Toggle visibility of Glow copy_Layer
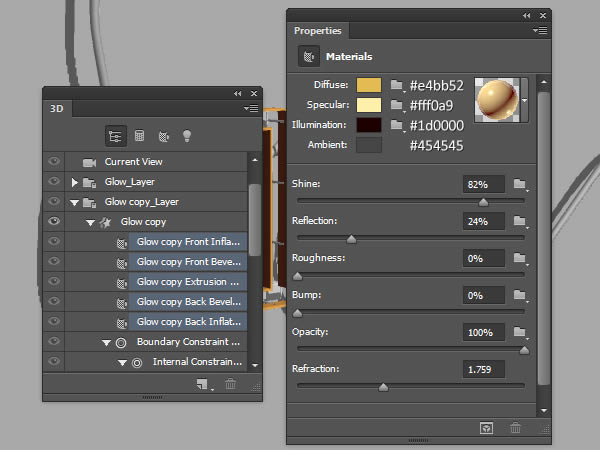This screenshot has width=600, height=450. (x=54, y=201)
